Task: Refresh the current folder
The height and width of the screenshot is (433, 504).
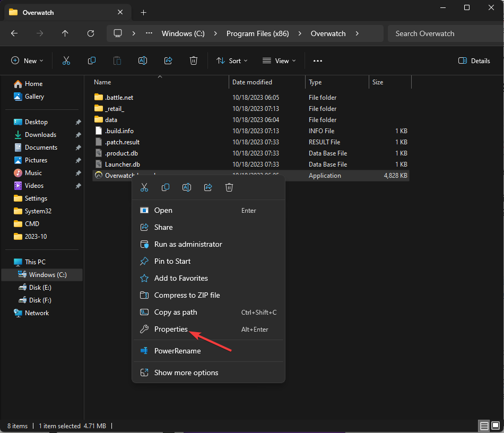Action: [91, 33]
